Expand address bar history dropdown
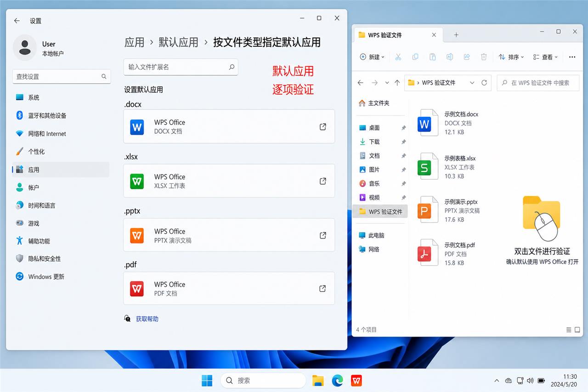The width and height of the screenshot is (588, 392). pyautogui.click(x=472, y=83)
